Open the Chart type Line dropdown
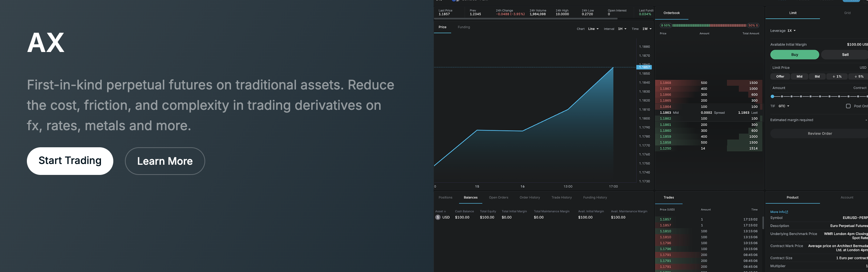 click(x=593, y=29)
